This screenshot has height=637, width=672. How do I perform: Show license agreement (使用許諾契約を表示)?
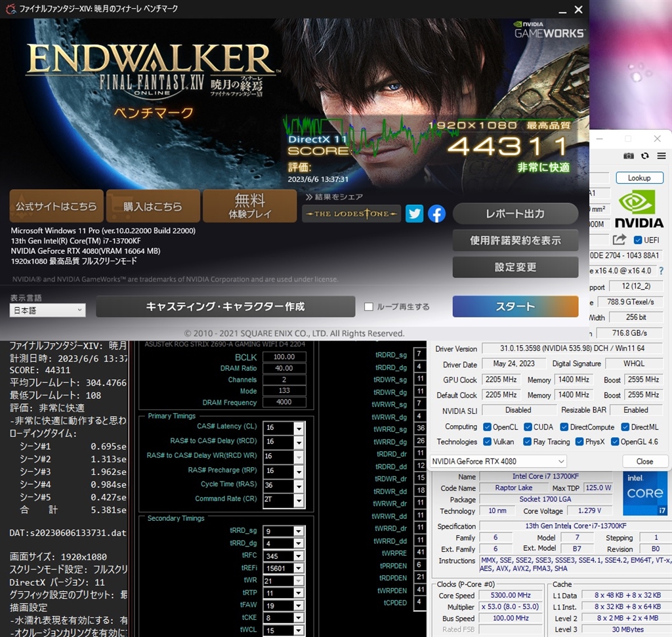(x=515, y=240)
